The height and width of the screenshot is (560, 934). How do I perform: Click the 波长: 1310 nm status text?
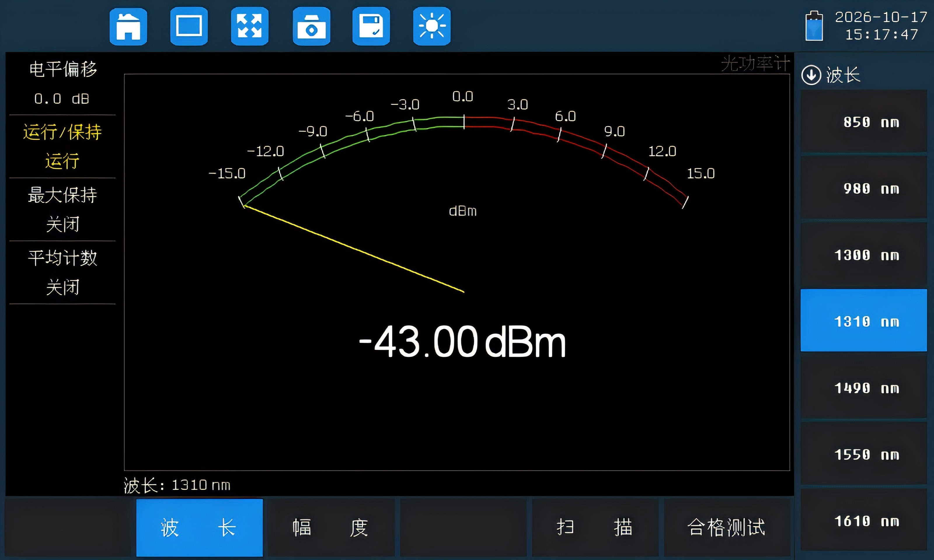point(177,485)
